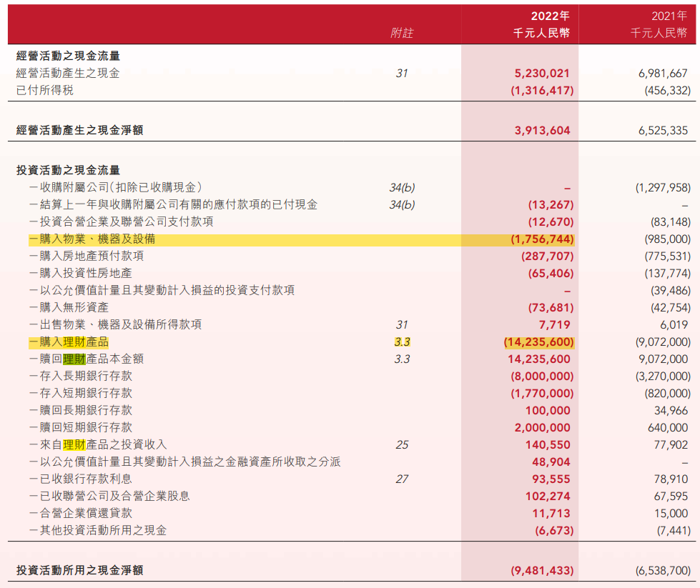Click the 存入長期銀行存款 row label
The width and height of the screenshot is (700, 588).
pos(81,376)
